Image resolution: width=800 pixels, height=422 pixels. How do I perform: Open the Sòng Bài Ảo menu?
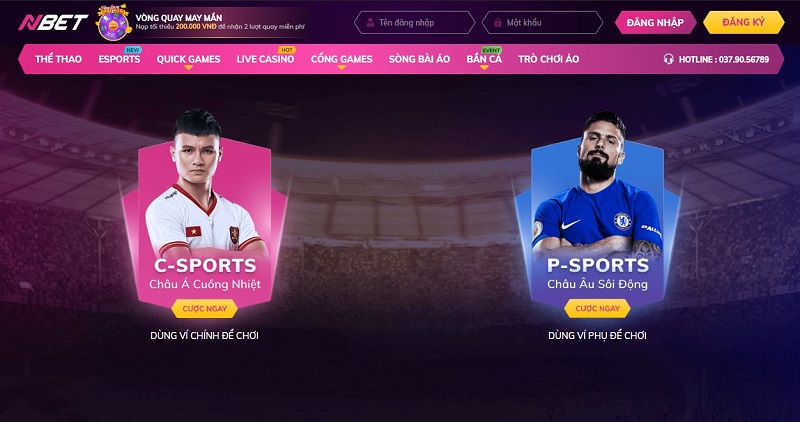pos(419,59)
